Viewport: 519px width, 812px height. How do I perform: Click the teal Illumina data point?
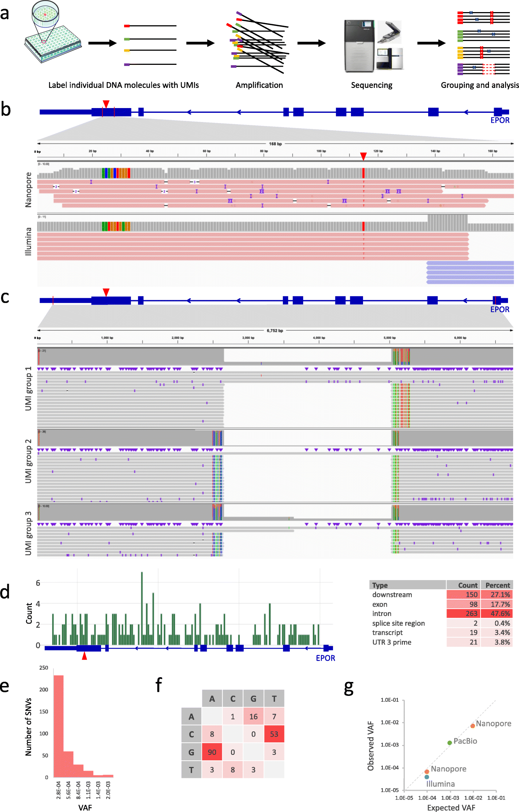coord(427,777)
